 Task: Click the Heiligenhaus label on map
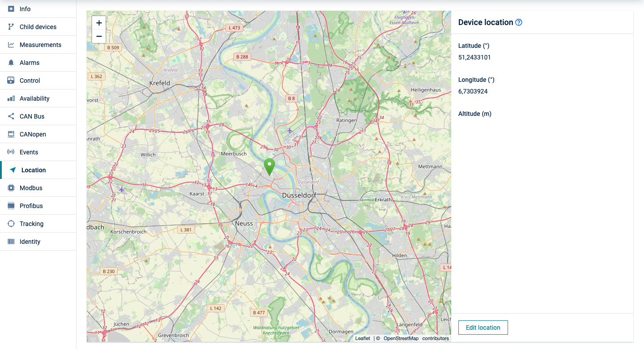point(426,90)
